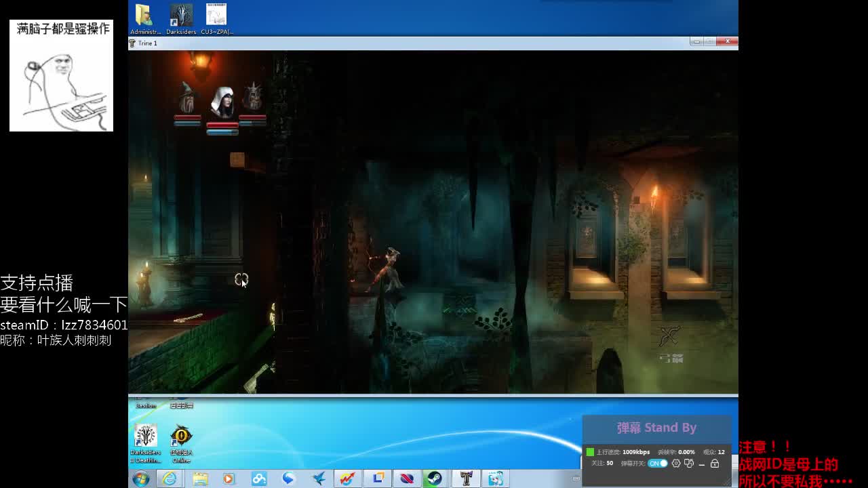Open the blue square-frame app in taskbar
Viewport: 868px width, 488px height.
point(378,479)
